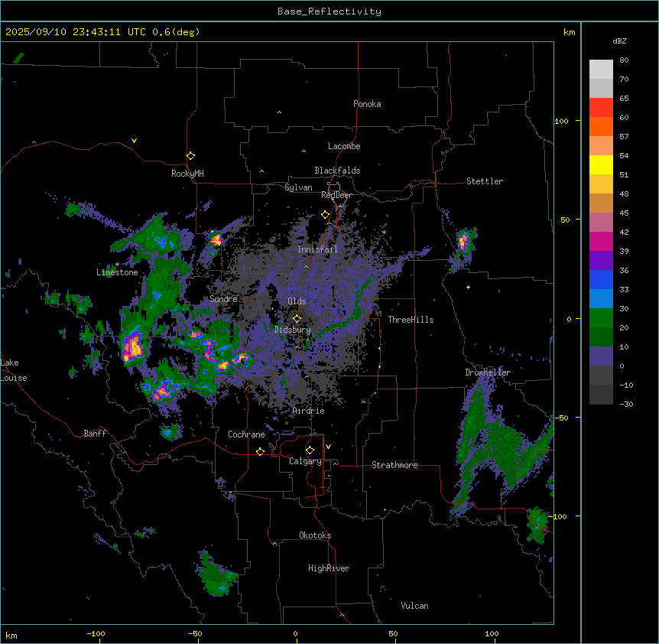Image resolution: width=659 pixels, height=644 pixels.
Task: Select the yellow diamond marker under Cochrane
Action: 260,451
